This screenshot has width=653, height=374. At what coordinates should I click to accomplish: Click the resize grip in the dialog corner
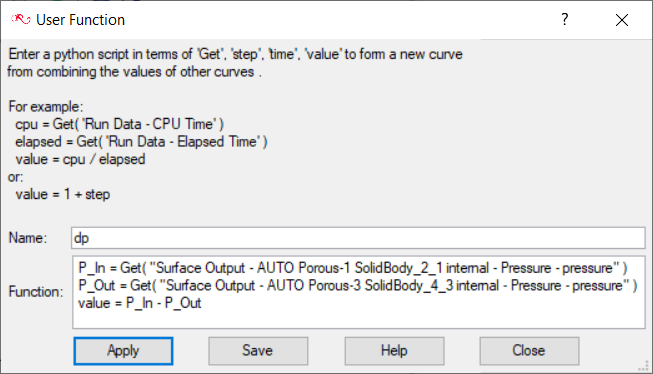644,366
